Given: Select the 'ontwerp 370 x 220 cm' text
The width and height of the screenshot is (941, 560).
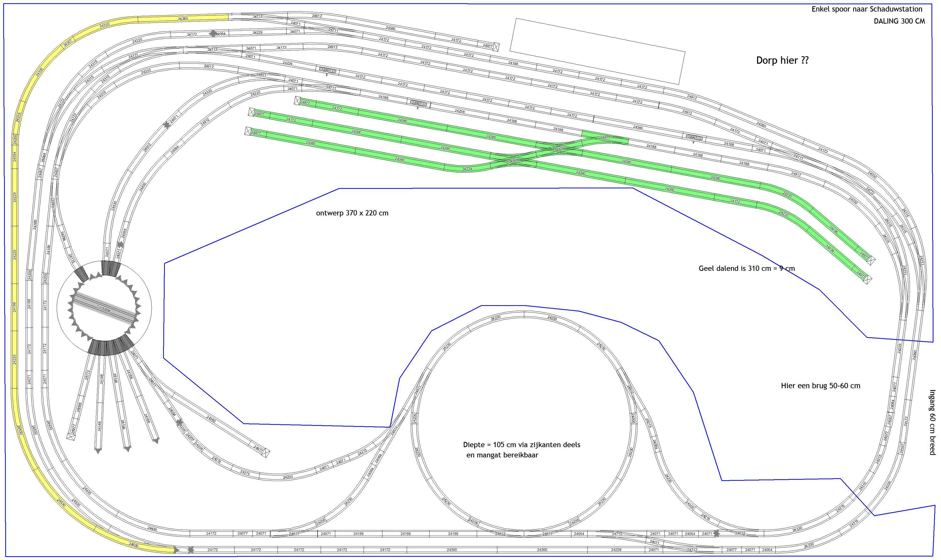Looking at the screenshot, I should pos(352,213).
